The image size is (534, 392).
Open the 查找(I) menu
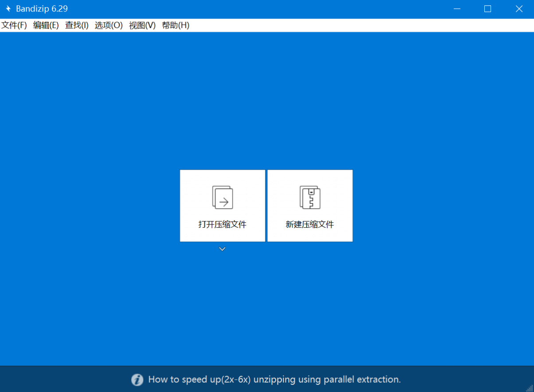click(77, 25)
